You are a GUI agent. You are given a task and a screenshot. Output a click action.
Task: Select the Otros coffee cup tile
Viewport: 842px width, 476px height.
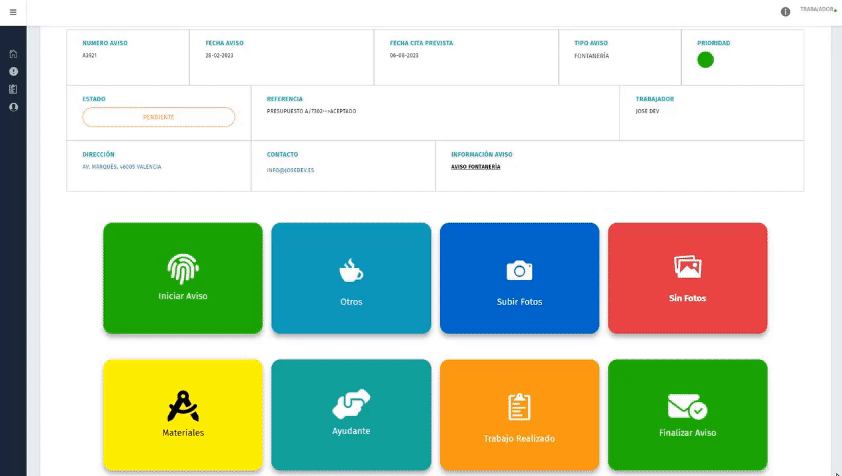pos(351,278)
